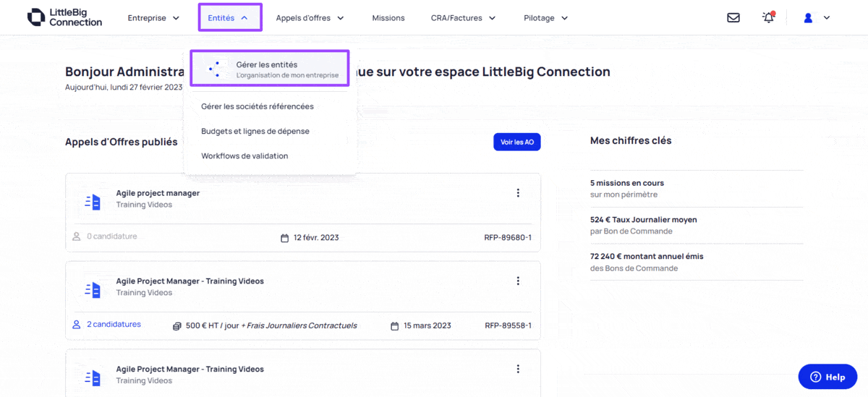The height and width of the screenshot is (397, 868).
Task: Select Budgets et lignes de dépense
Action: [255, 131]
